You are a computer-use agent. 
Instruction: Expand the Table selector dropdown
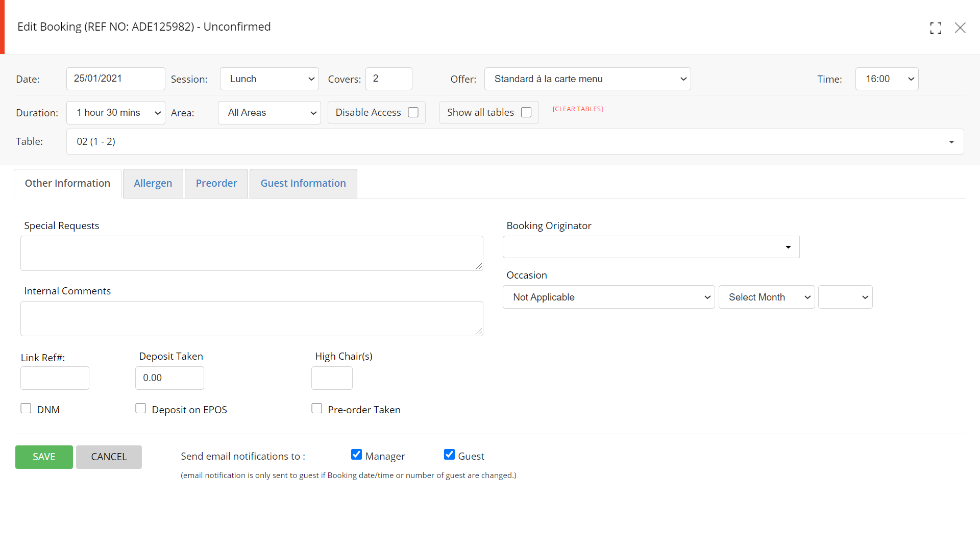click(515, 142)
